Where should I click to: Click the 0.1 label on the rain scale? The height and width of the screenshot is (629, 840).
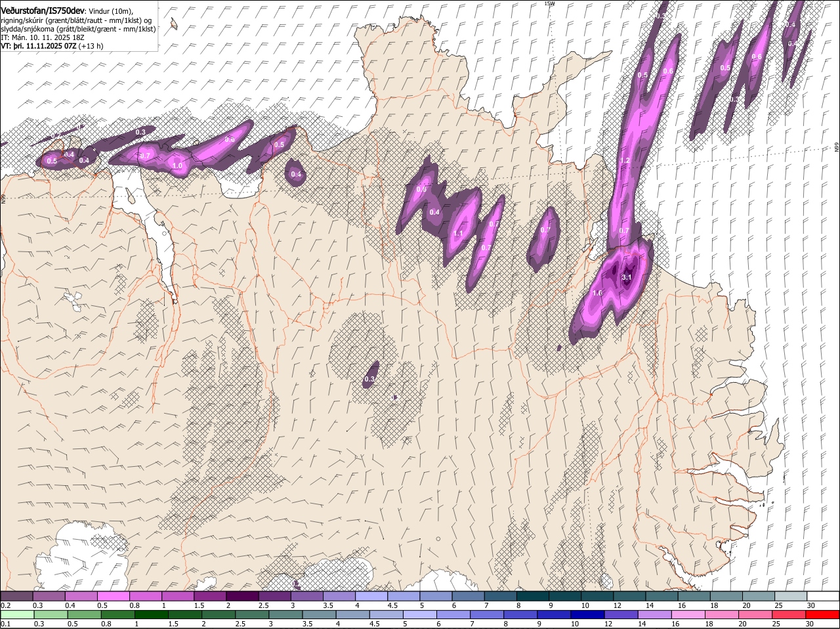(x=5, y=624)
